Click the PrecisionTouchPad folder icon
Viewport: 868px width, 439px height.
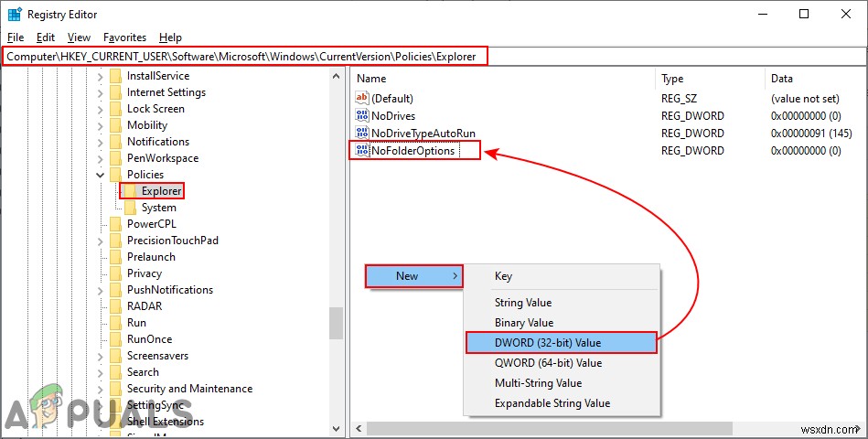tap(115, 241)
